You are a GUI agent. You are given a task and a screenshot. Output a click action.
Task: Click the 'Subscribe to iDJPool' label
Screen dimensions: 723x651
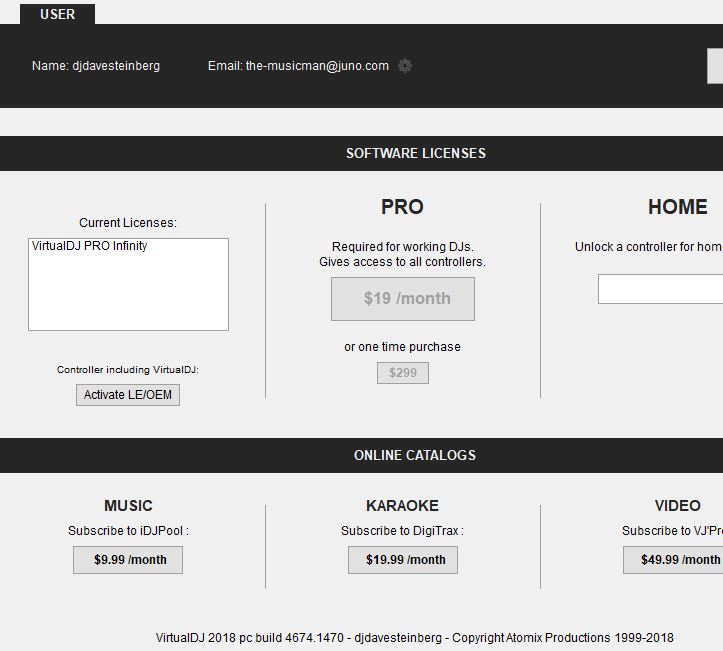pyautogui.click(x=128, y=531)
